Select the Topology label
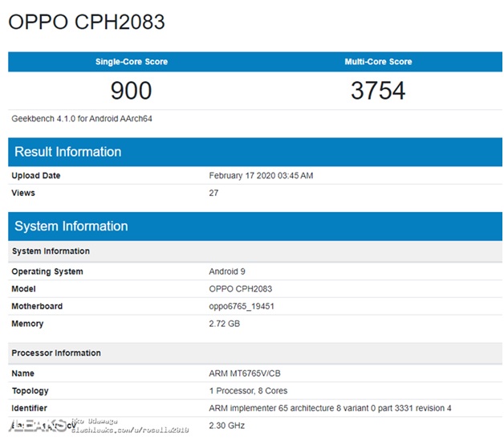504x445 pixels. [30, 391]
